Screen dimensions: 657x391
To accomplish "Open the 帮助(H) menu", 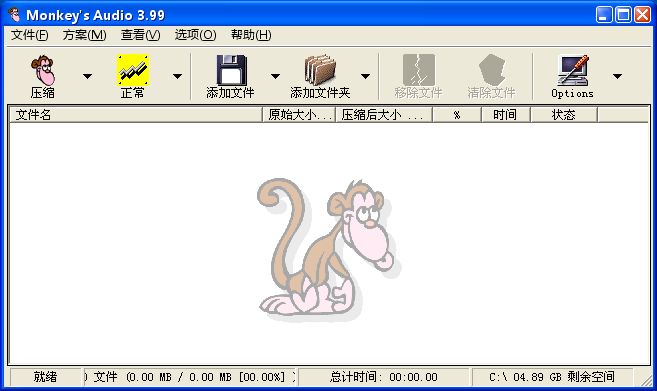I will tap(251, 35).
